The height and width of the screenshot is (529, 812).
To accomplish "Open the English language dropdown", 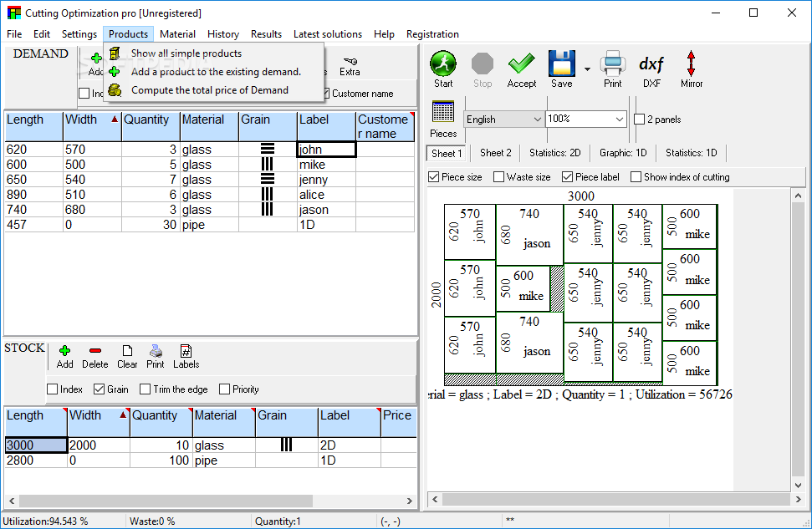I will point(503,120).
